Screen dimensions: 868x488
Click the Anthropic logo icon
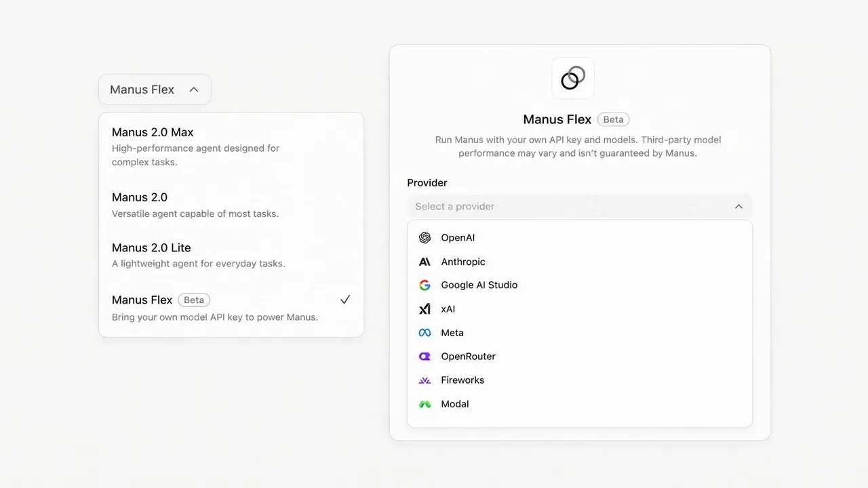[425, 262]
